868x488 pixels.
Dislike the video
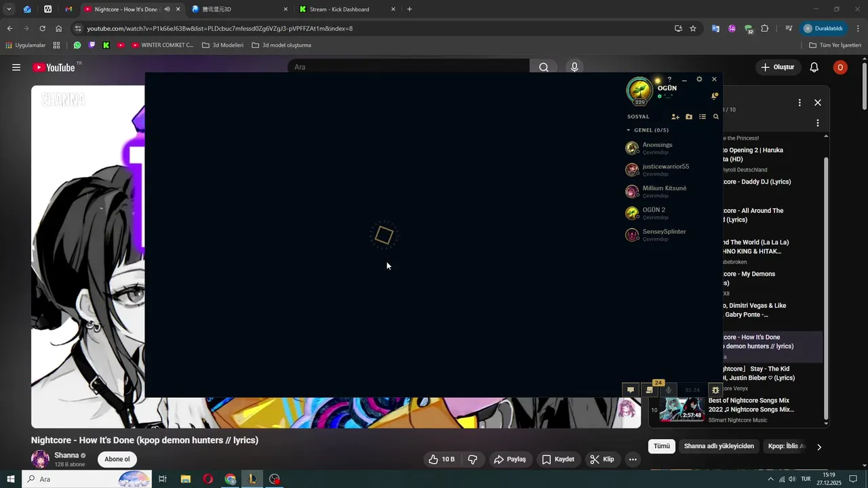tap(473, 460)
